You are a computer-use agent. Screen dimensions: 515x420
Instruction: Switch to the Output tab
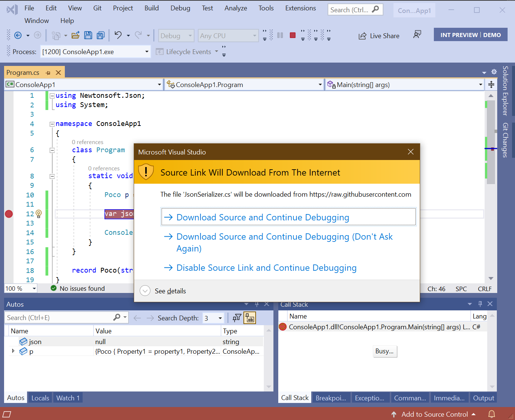pyautogui.click(x=484, y=398)
